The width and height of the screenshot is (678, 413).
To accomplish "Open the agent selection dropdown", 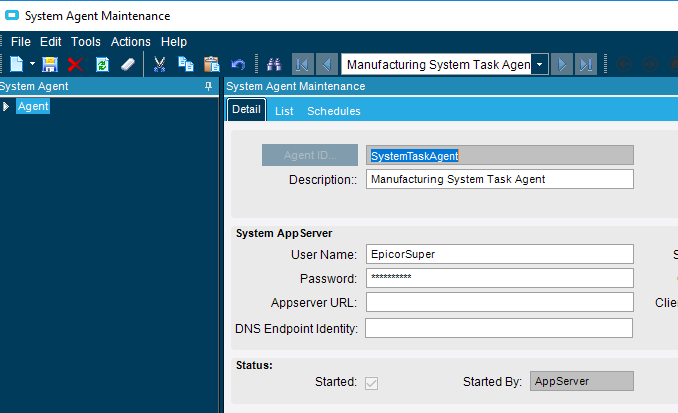I will (540, 64).
